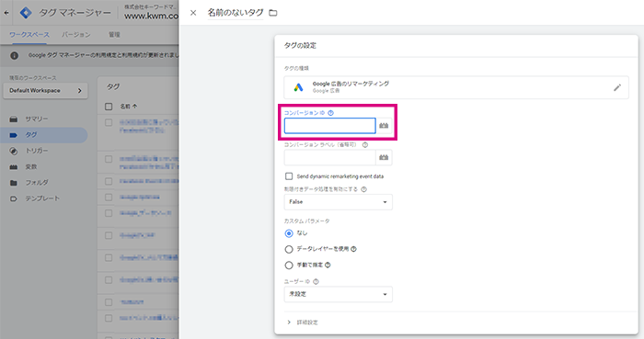
Task: Click the folder icon beside the tag name
Action: pos(272,13)
